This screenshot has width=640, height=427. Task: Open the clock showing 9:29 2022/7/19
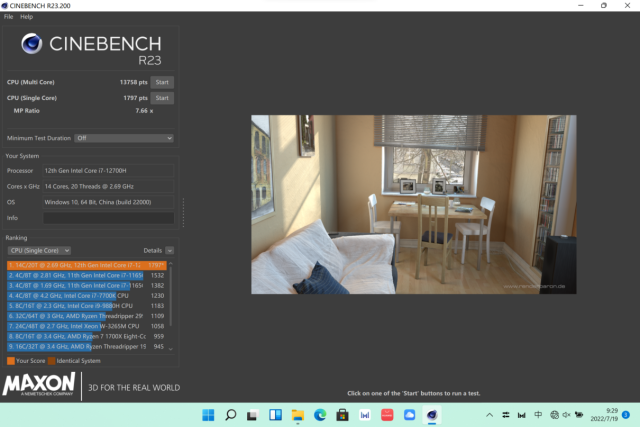click(x=604, y=415)
